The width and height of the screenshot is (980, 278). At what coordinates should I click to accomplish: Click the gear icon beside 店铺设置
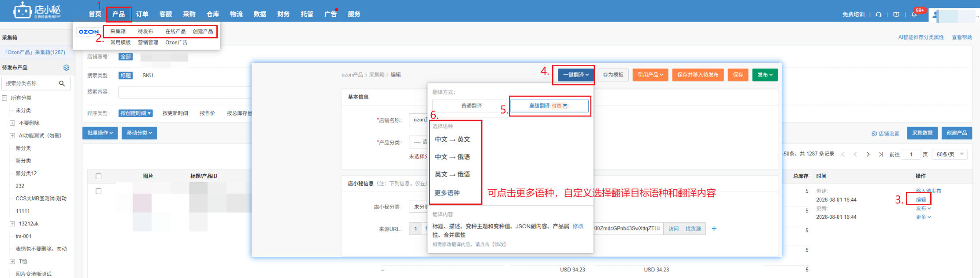tap(874, 134)
